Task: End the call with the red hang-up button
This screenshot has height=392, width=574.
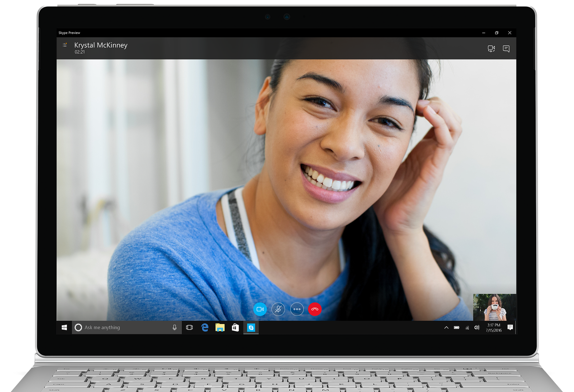Action: [315, 309]
